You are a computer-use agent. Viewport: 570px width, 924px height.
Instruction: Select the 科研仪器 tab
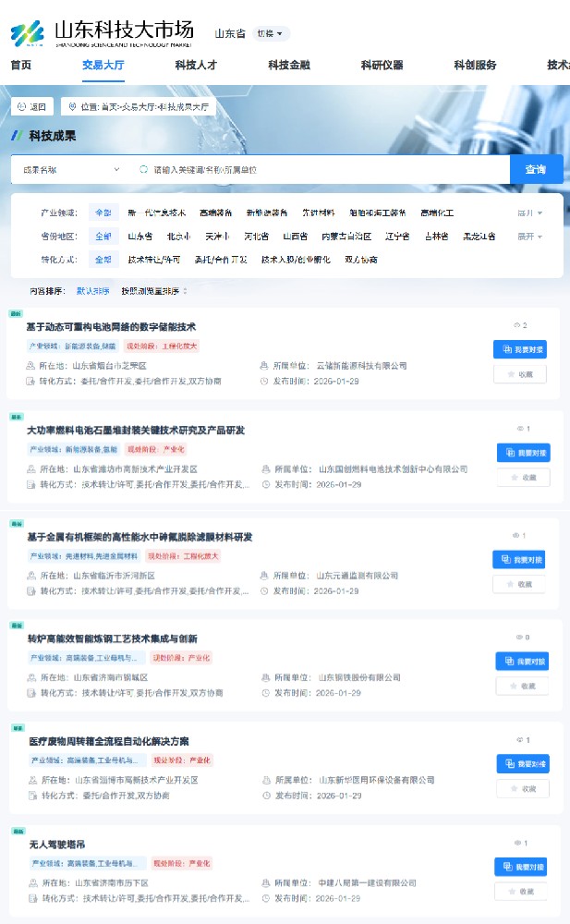pos(382,65)
